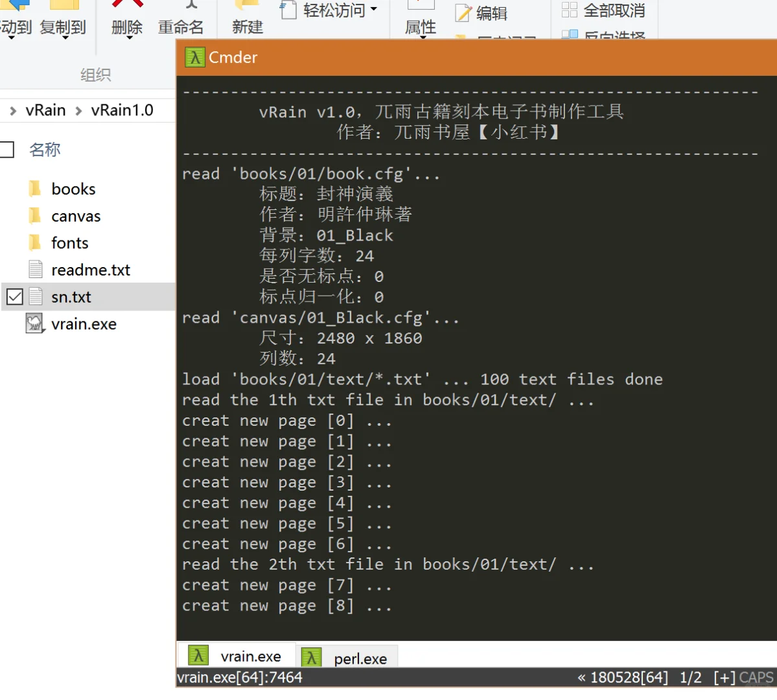777x700 pixels.
Task: Select the books folder name
Action: [73, 189]
